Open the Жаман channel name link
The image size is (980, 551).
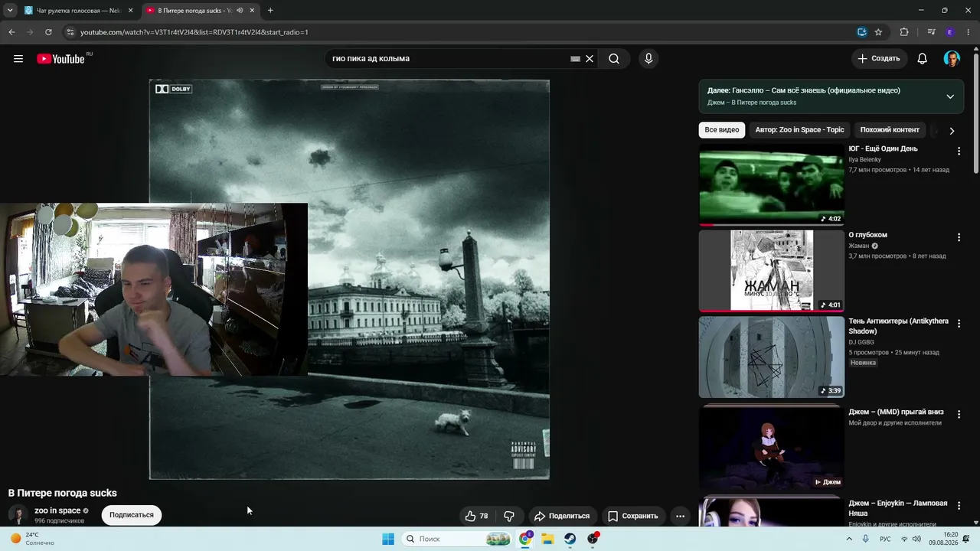[x=859, y=246]
